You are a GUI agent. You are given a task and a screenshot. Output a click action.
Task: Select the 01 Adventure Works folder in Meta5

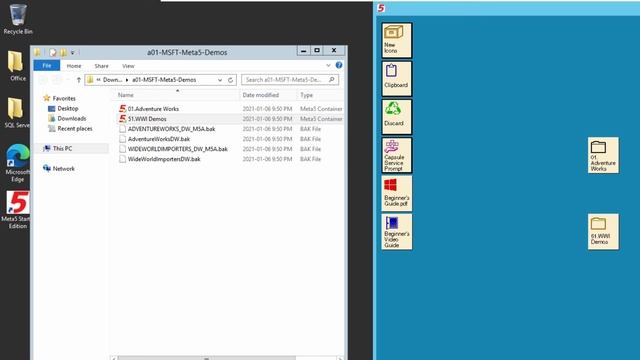[x=603, y=155]
